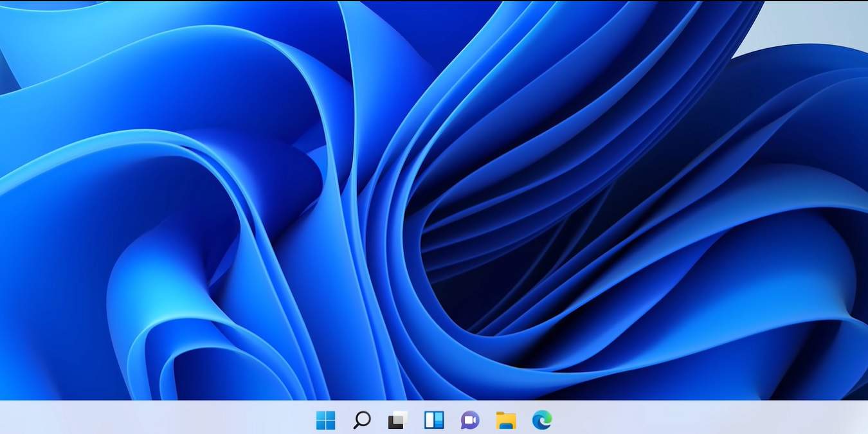Viewport: 868px width, 434px height.
Task: Switch virtual desktops using Task View
Action: tap(399, 420)
